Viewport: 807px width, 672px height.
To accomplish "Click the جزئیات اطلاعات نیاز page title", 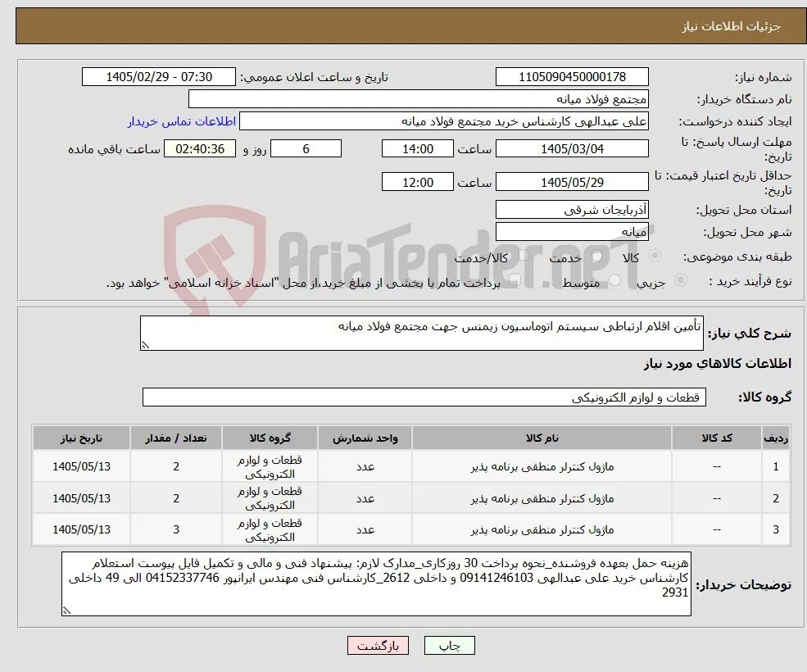I will (x=732, y=26).
